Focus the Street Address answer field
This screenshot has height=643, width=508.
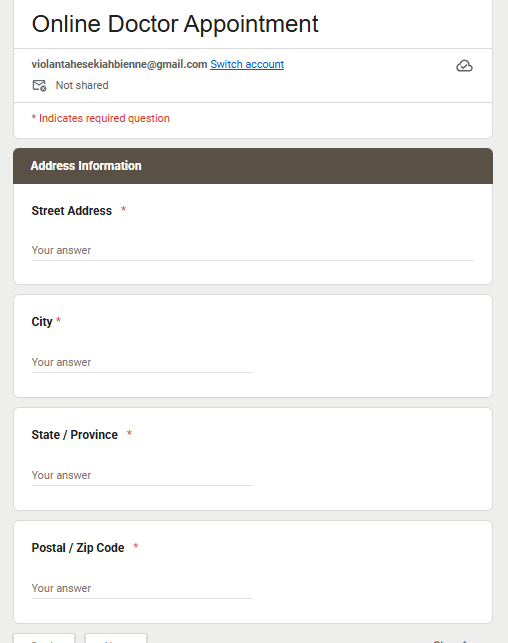[x=253, y=250]
